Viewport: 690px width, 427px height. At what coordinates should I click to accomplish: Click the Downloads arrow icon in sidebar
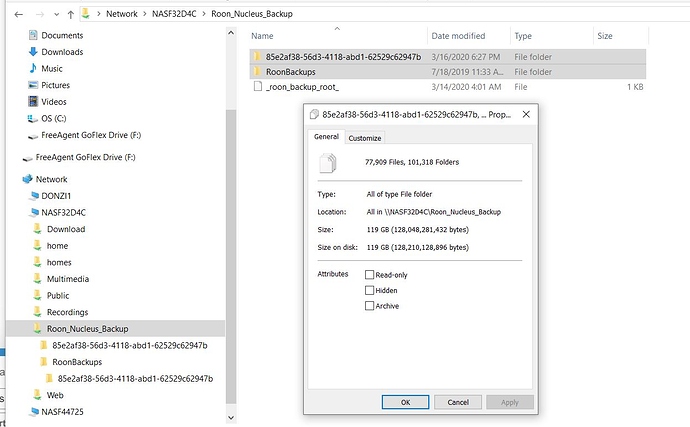(33, 52)
